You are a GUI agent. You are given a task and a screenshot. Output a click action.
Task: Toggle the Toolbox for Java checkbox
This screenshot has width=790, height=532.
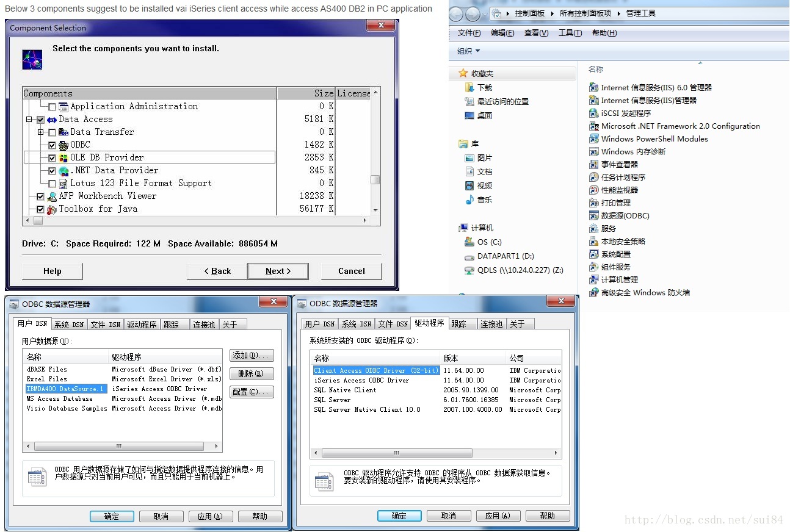click(x=40, y=209)
